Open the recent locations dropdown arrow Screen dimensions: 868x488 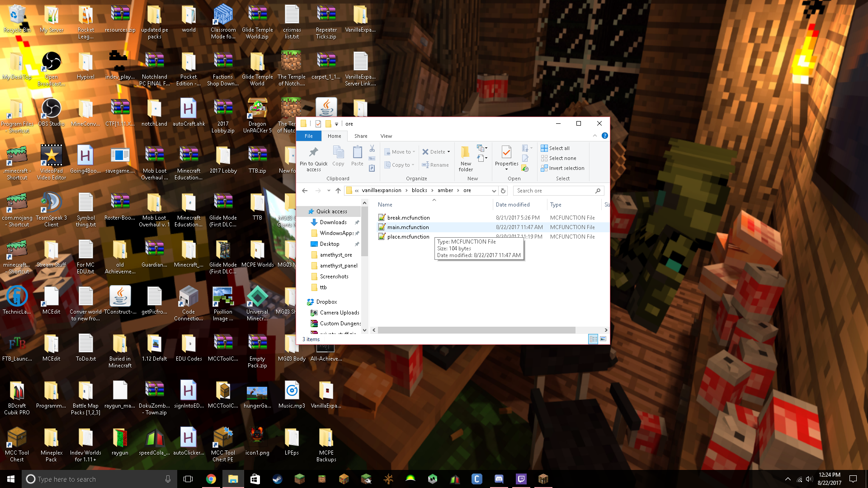[x=329, y=191]
